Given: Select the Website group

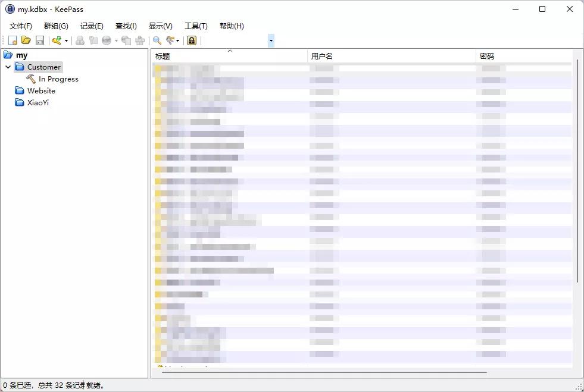Looking at the screenshot, I should [41, 90].
